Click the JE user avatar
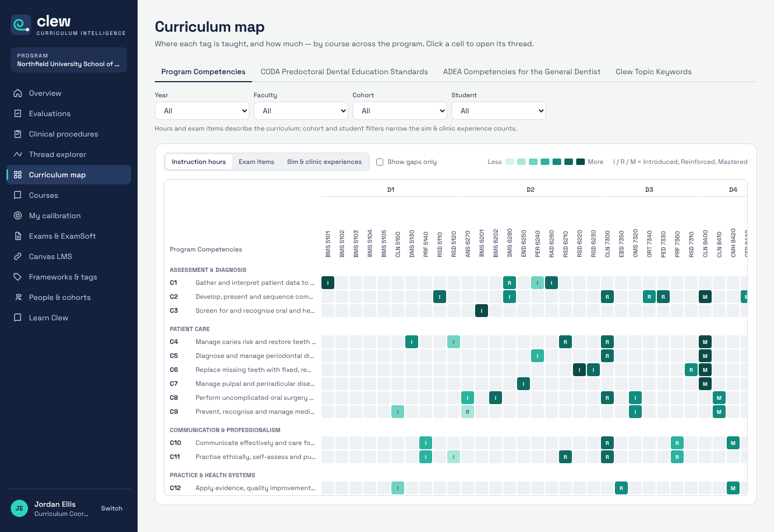Screen dimensions: 774x532 (19, 508)
